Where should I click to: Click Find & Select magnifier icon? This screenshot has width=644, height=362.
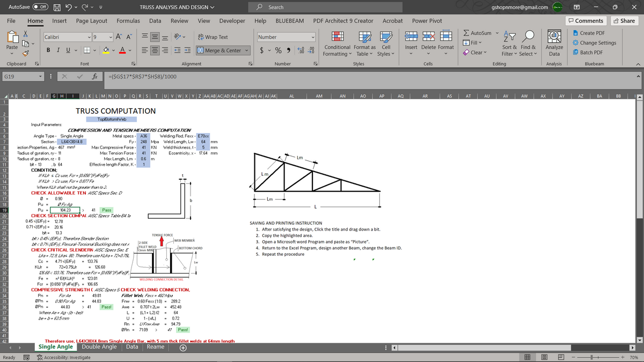pyautogui.click(x=528, y=36)
